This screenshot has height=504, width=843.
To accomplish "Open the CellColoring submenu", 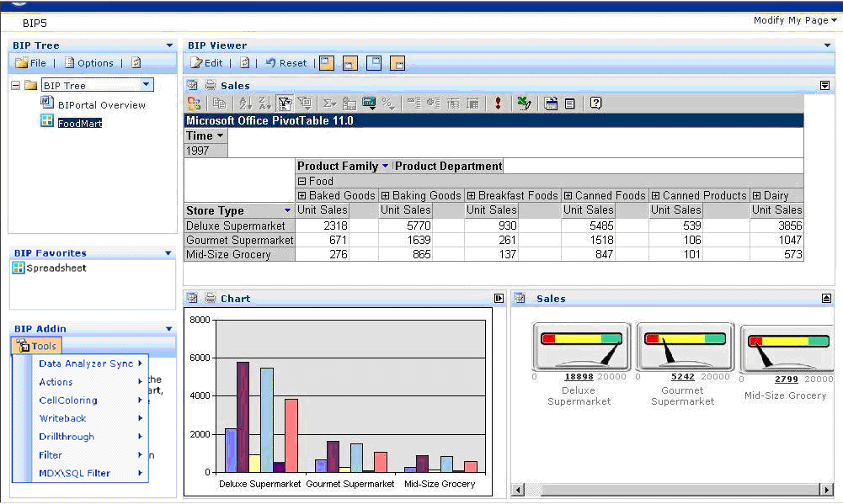I will [90, 401].
